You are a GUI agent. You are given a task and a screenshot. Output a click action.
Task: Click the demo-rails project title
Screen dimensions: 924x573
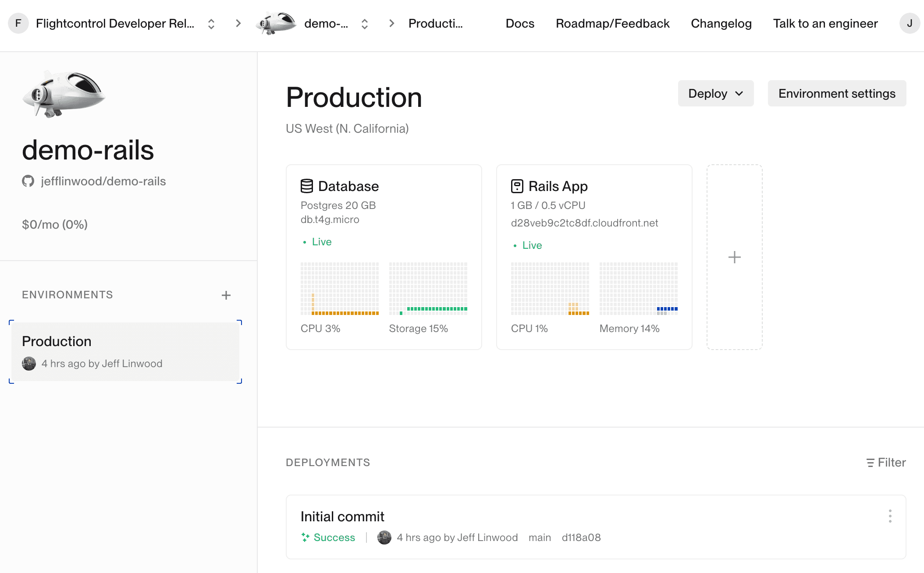(88, 150)
